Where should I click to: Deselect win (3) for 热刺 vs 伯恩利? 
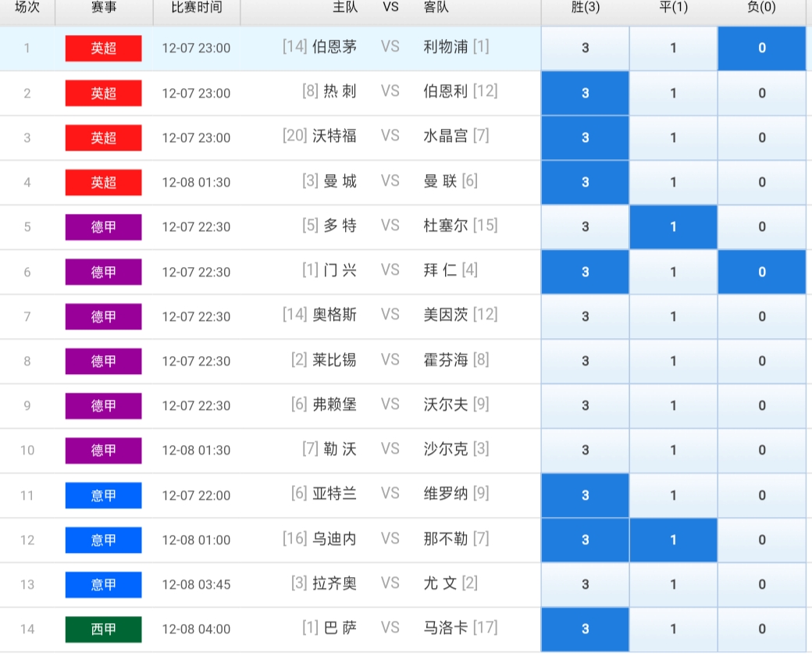585,93
